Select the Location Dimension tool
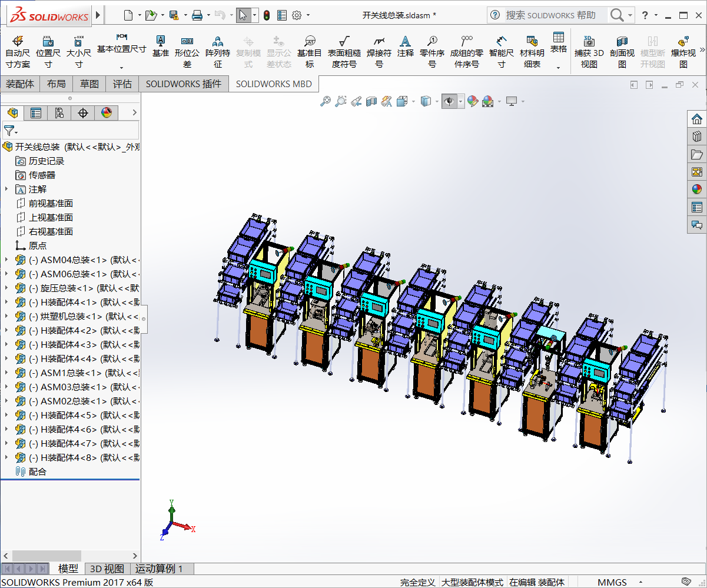Screen dimensions: 707x588 pyautogui.click(x=48, y=51)
